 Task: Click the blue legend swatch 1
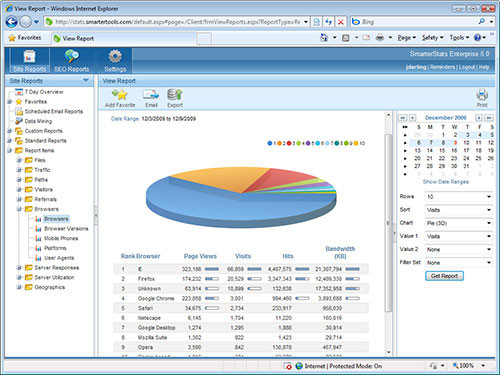point(270,143)
